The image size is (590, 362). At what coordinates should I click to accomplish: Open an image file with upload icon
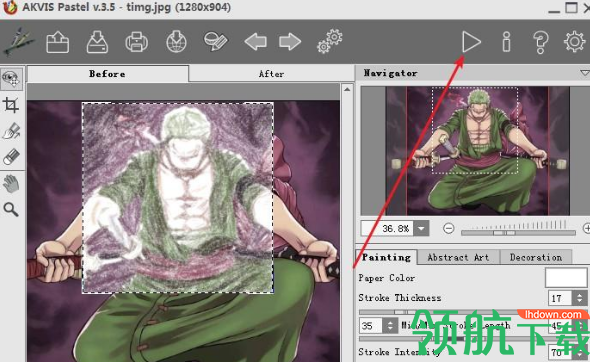tap(58, 42)
